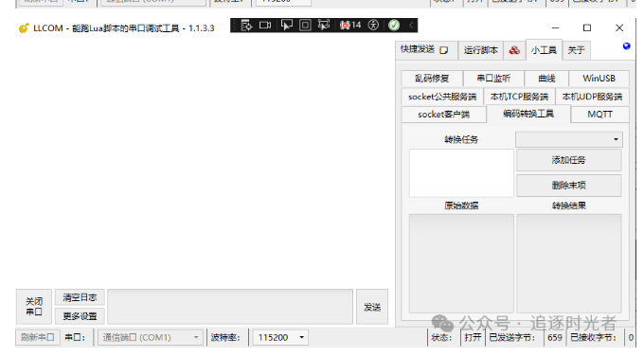Open the 关于 tab
Screen dimensions: 644x357
click(576, 50)
